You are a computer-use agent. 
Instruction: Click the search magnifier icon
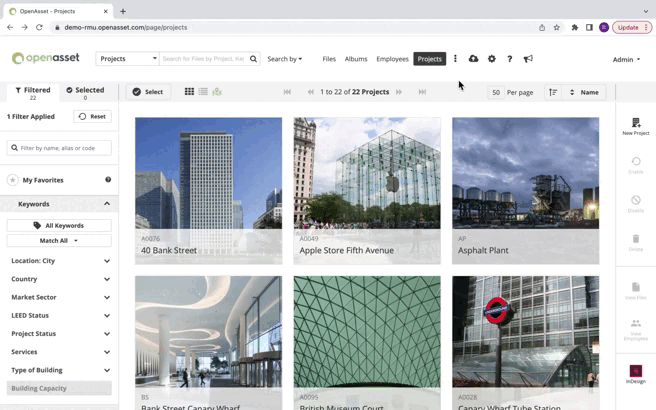[253, 59]
